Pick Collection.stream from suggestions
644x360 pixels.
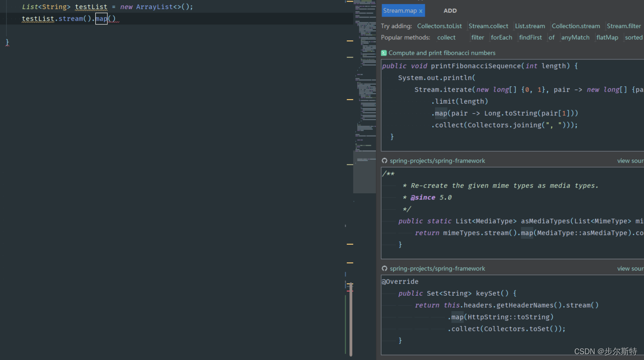pyautogui.click(x=576, y=26)
